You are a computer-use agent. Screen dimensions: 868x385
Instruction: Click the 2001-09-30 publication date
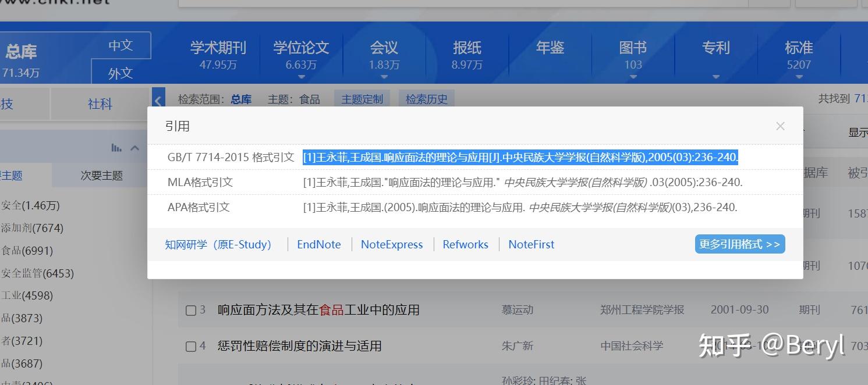pos(740,310)
